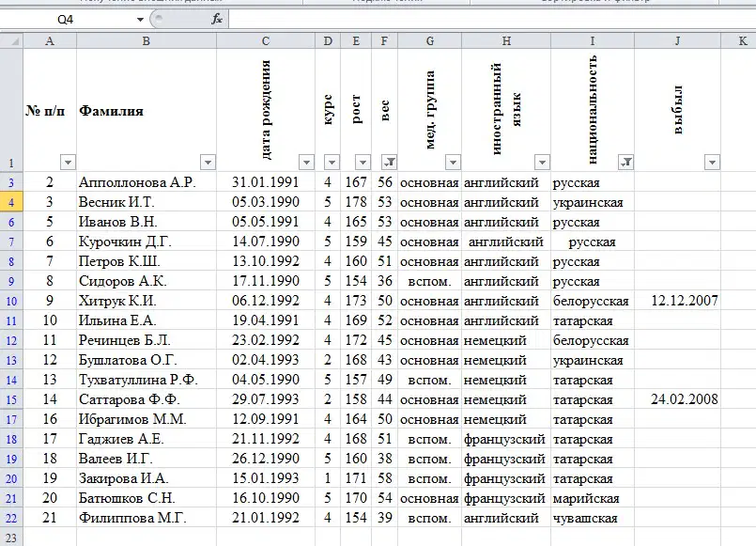Open the active национальность filter button

click(x=625, y=162)
